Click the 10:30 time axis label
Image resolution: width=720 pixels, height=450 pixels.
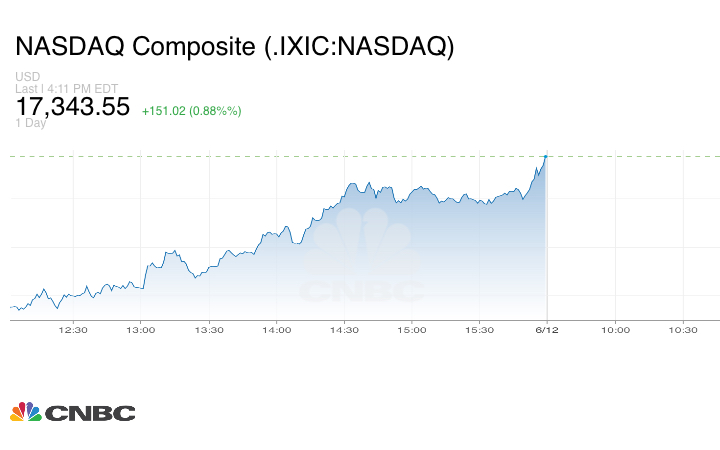pyautogui.click(x=683, y=329)
